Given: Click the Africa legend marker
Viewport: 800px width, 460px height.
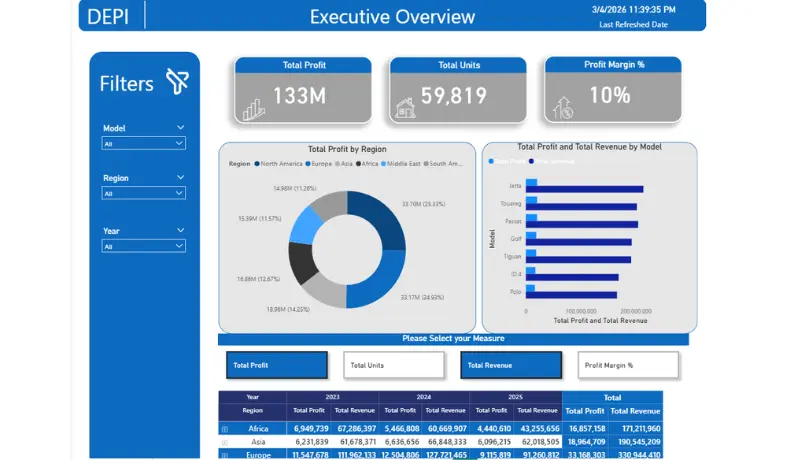Looking at the screenshot, I should [358, 164].
